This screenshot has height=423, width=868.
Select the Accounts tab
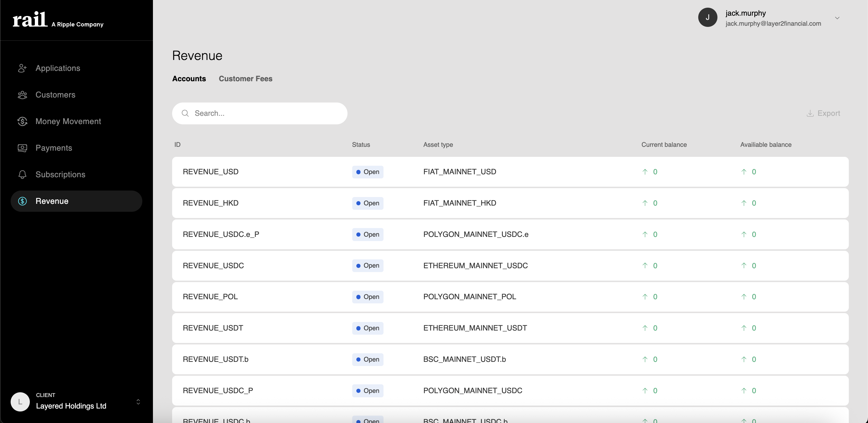click(189, 79)
